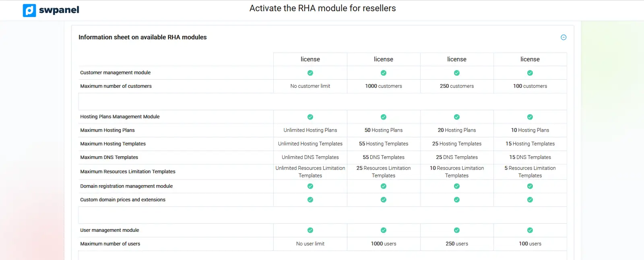Click User management module checkmark in 250 users column
644x260 pixels.
[456, 230]
